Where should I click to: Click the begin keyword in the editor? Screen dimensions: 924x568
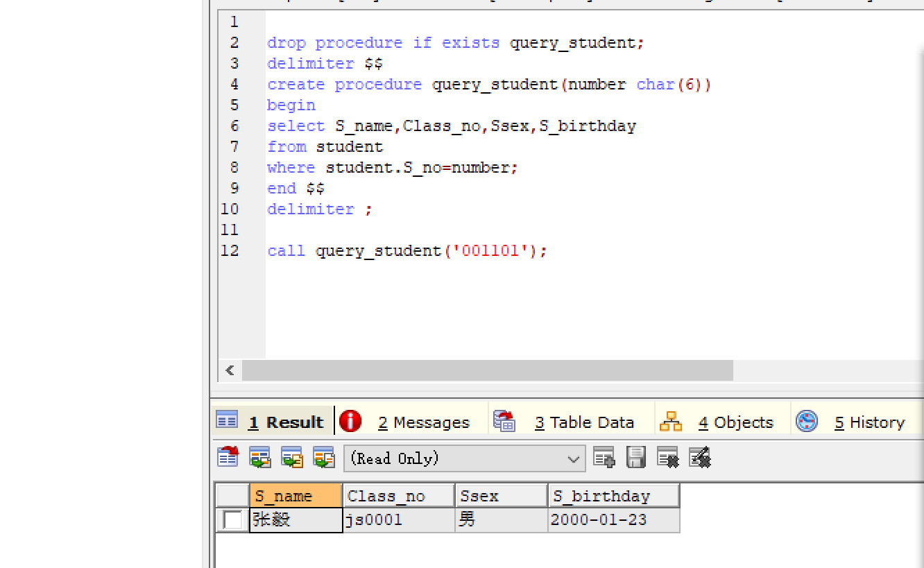click(291, 105)
